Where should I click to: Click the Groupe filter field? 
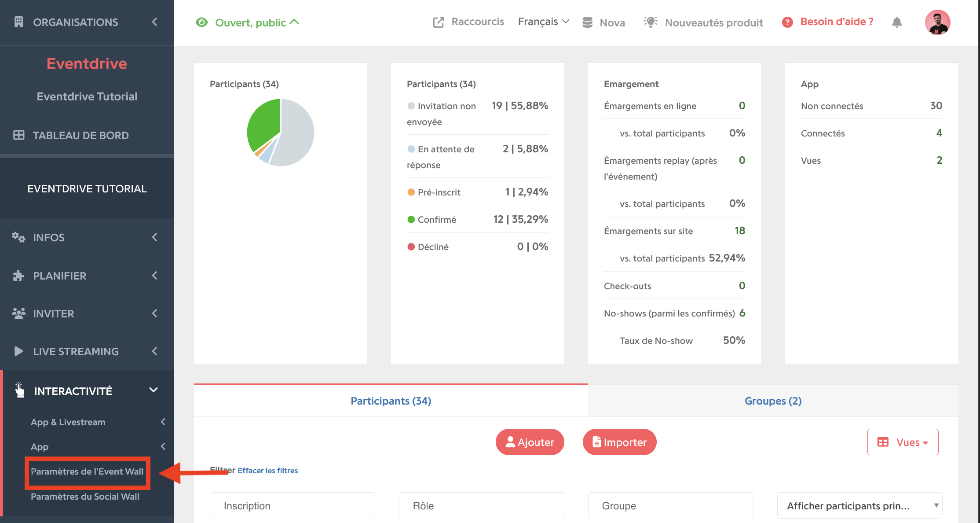tap(671, 505)
